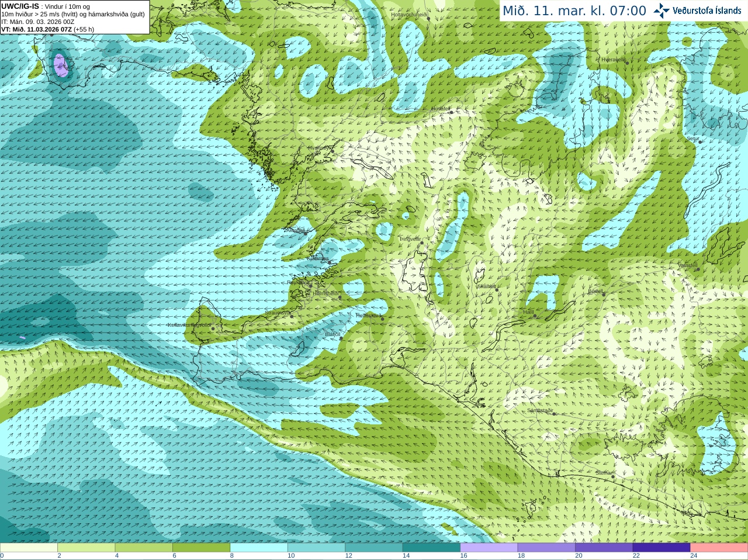Click the 6–8 m/s olive green legend swatch
This screenshot has height=560, width=748.
click(x=201, y=548)
